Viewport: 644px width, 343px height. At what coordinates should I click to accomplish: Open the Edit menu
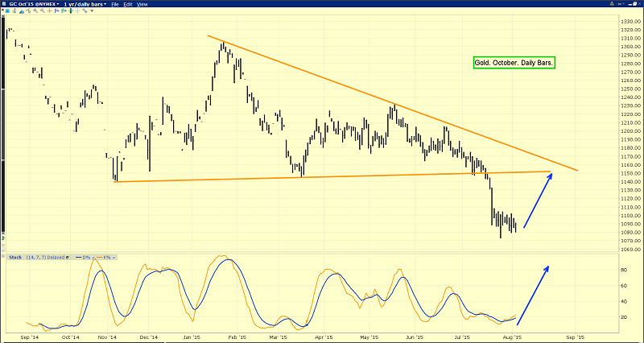(x=129, y=5)
